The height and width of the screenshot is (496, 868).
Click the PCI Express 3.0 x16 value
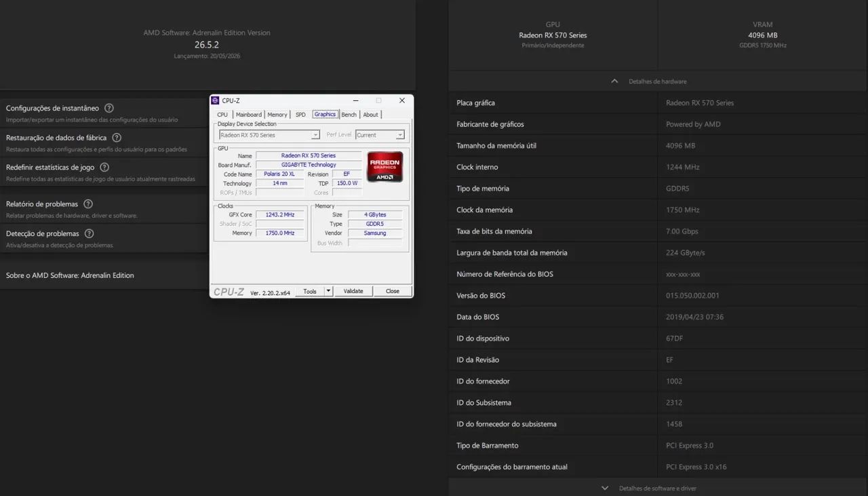coord(696,467)
